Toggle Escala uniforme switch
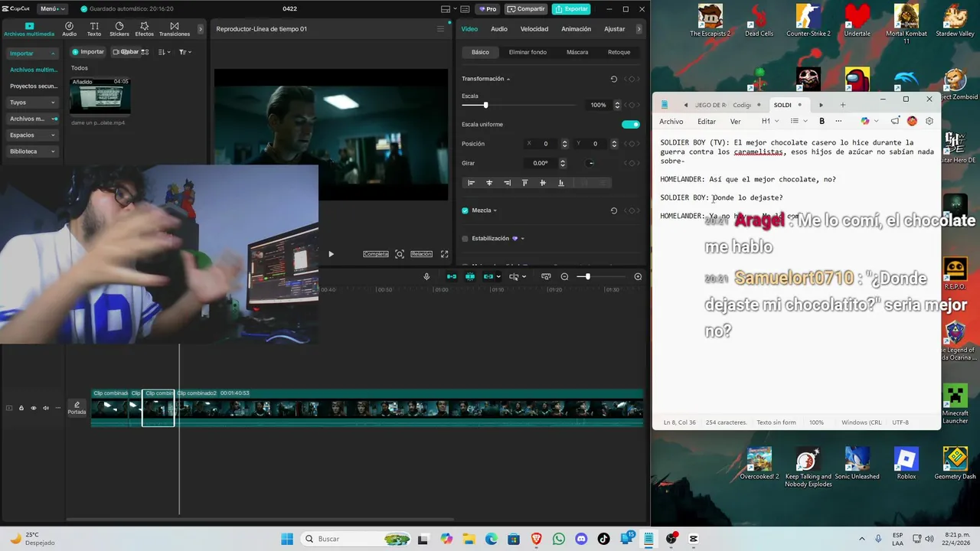This screenshot has height=551, width=980. 631,124
